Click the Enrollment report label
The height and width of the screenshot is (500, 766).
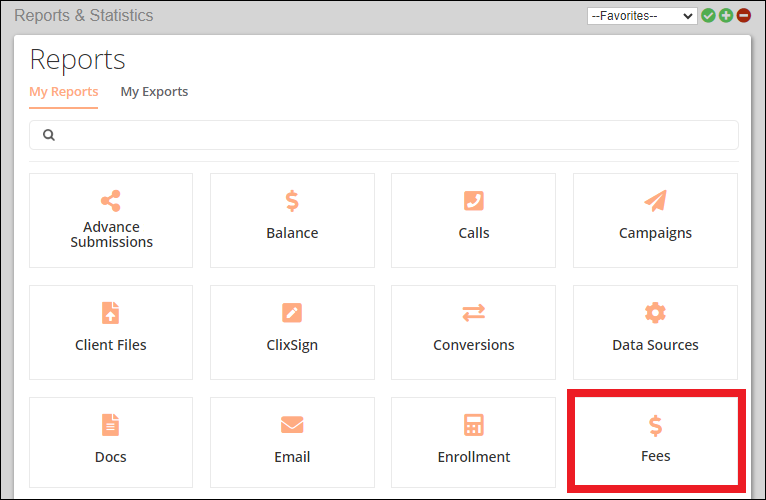tap(473, 457)
